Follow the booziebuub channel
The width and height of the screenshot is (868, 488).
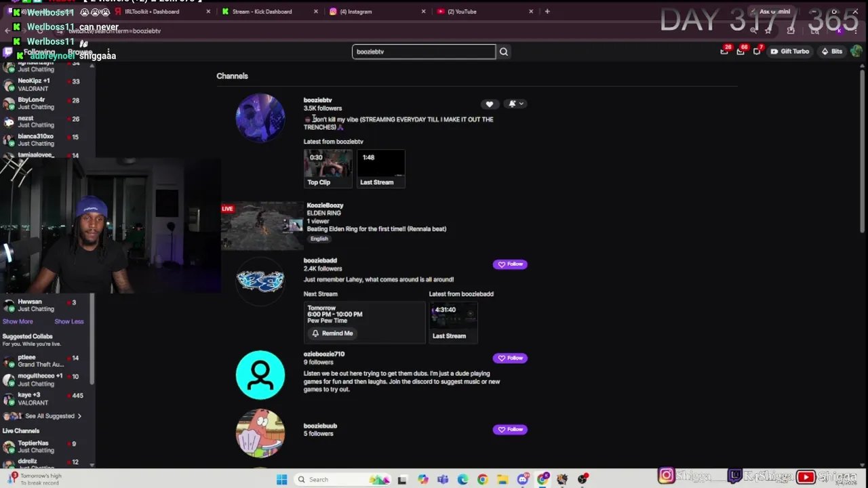pos(510,429)
